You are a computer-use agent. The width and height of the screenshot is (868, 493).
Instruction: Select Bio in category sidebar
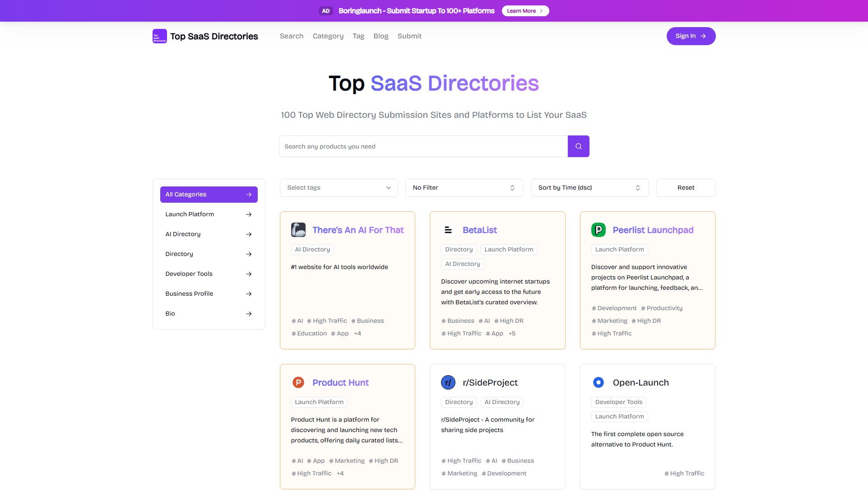pos(209,314)
